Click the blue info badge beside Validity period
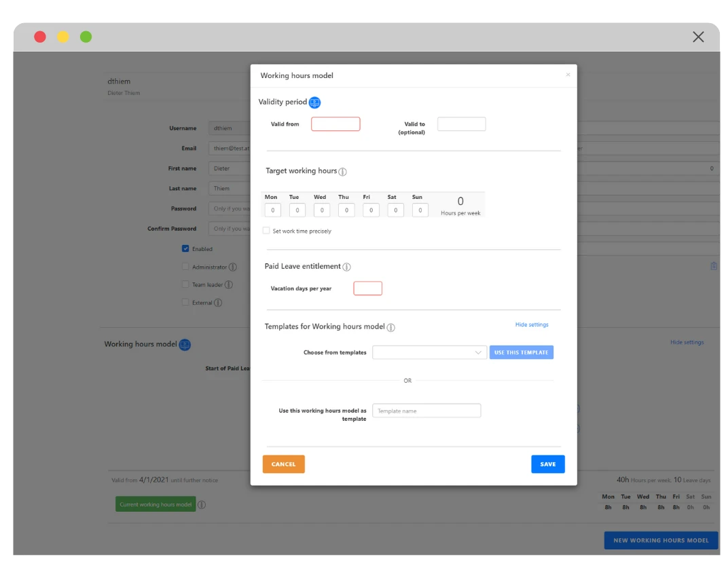The width and height of the screenshot is (728, 579). click(x=314, y=102)
